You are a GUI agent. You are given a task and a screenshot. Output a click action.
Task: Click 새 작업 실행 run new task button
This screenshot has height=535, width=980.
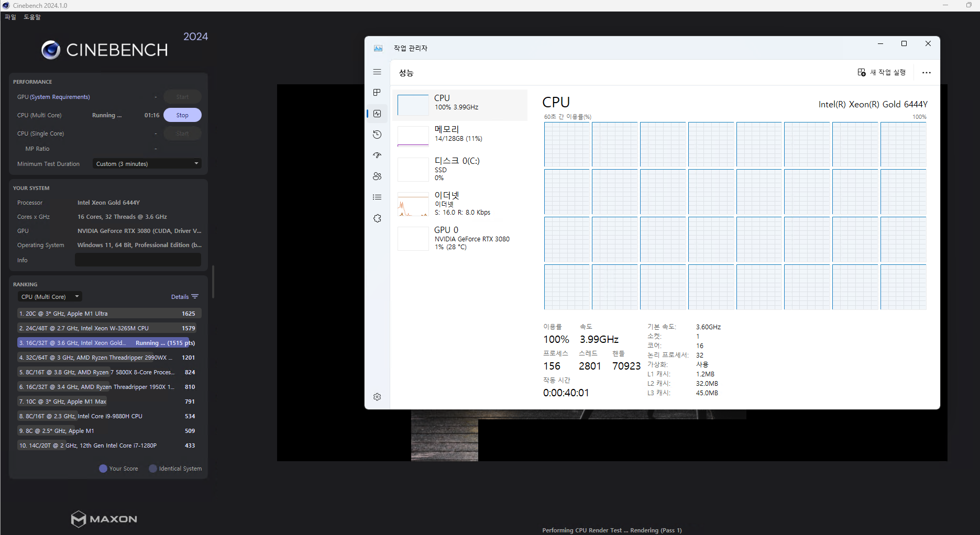(x=882, y=72)
